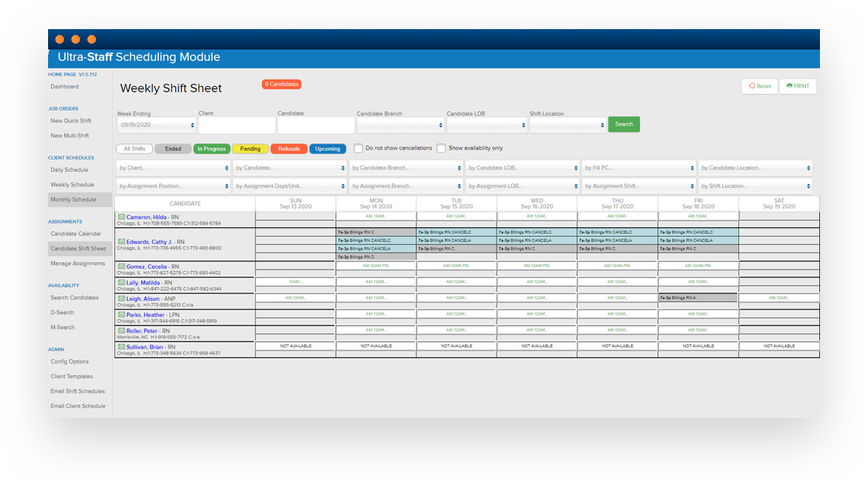Click the calendar icon beside Cameron, Hilda
This screenshot has width=868, height=485.
121,217
